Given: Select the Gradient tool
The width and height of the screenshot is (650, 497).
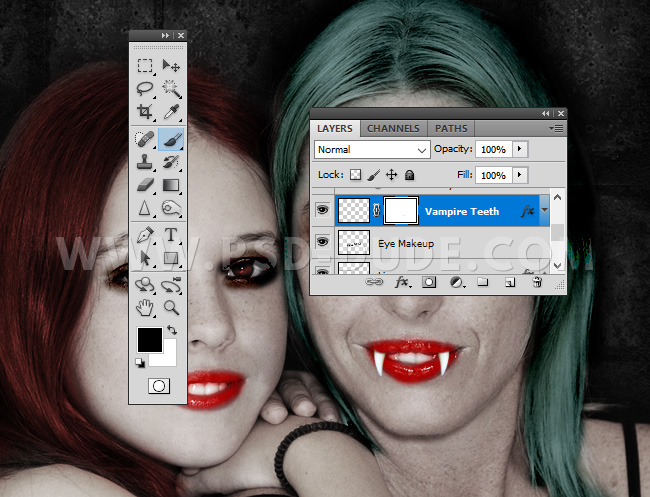Looking at the screenshot, I should click(171, 185).
